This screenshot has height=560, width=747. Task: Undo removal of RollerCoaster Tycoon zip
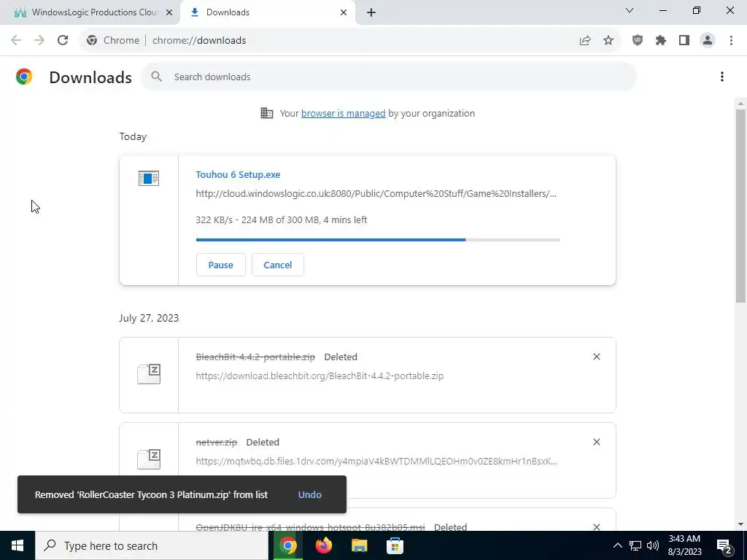point(309,495)
